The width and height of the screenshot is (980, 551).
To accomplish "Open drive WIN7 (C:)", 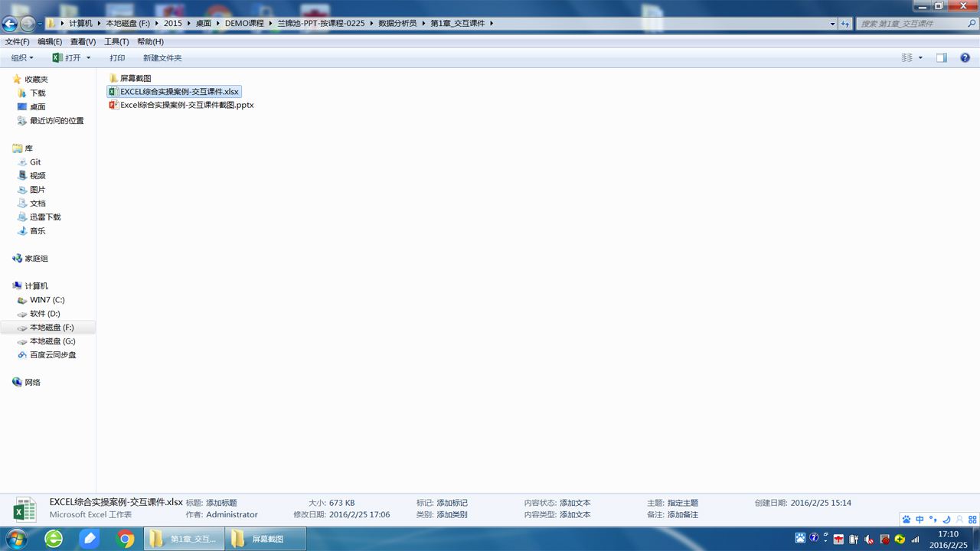I will pyautogui.click(x=47, y=300).
